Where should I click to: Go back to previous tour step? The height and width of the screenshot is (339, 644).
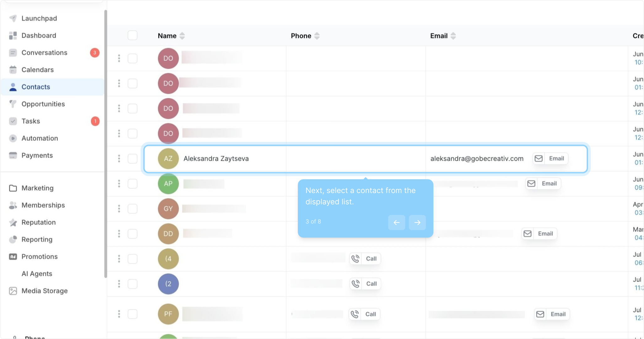pyautogui.click(x=396, y=223)
